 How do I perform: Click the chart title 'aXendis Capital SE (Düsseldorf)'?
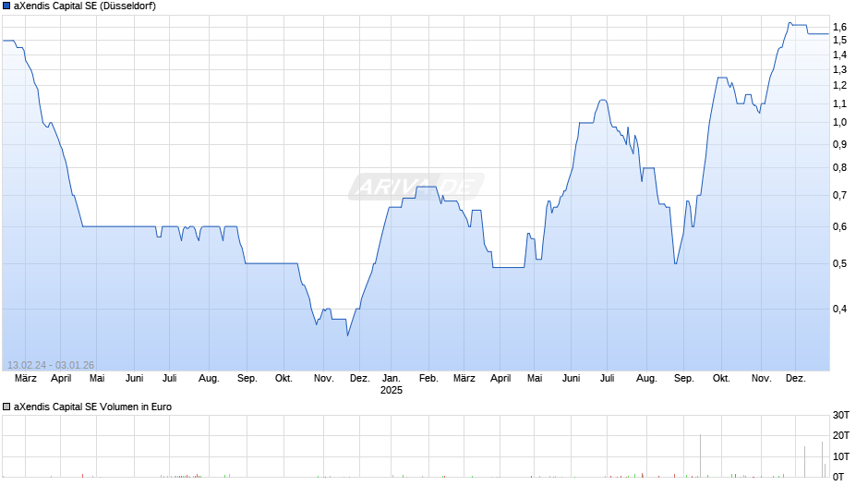coord(85,6)
